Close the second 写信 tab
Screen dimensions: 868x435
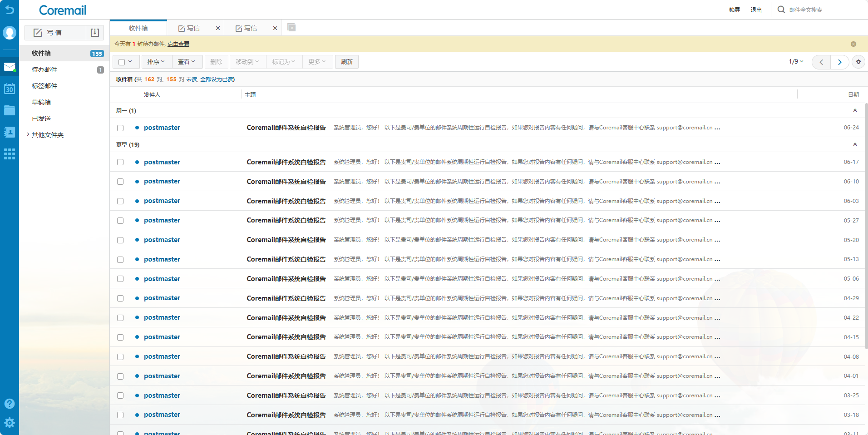(x=275, y=28)
